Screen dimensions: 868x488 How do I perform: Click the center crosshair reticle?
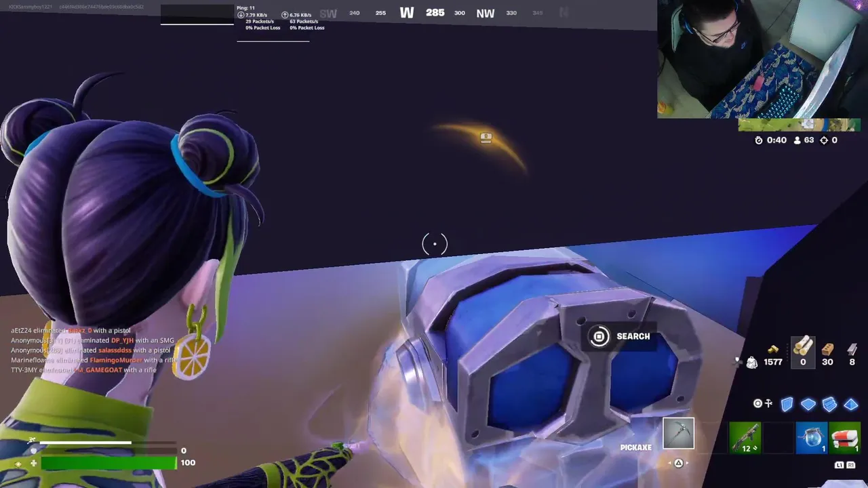click(x=435, y=244)
